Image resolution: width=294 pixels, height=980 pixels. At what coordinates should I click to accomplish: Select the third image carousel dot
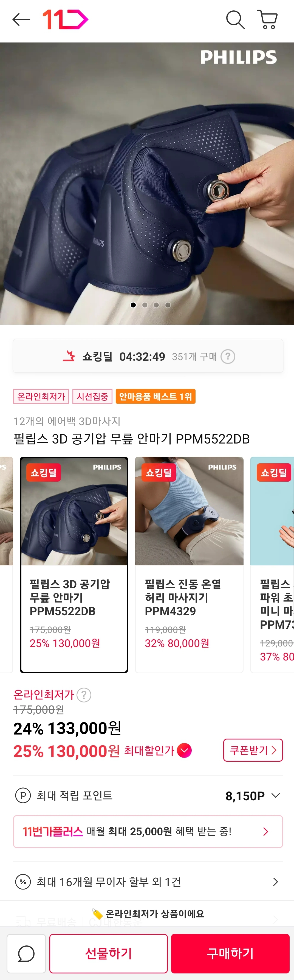click(156, 305)
